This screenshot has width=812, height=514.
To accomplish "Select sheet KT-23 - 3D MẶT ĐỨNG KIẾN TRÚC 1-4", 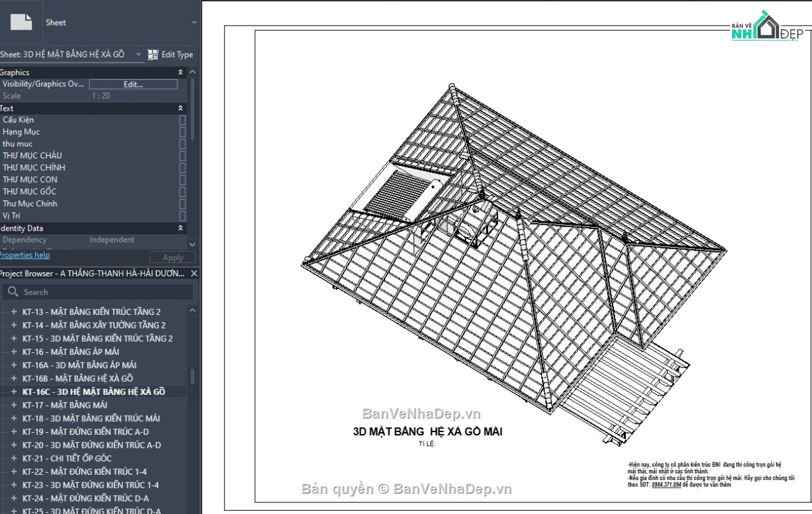I will pyautogui.click(x=91, y=485).
